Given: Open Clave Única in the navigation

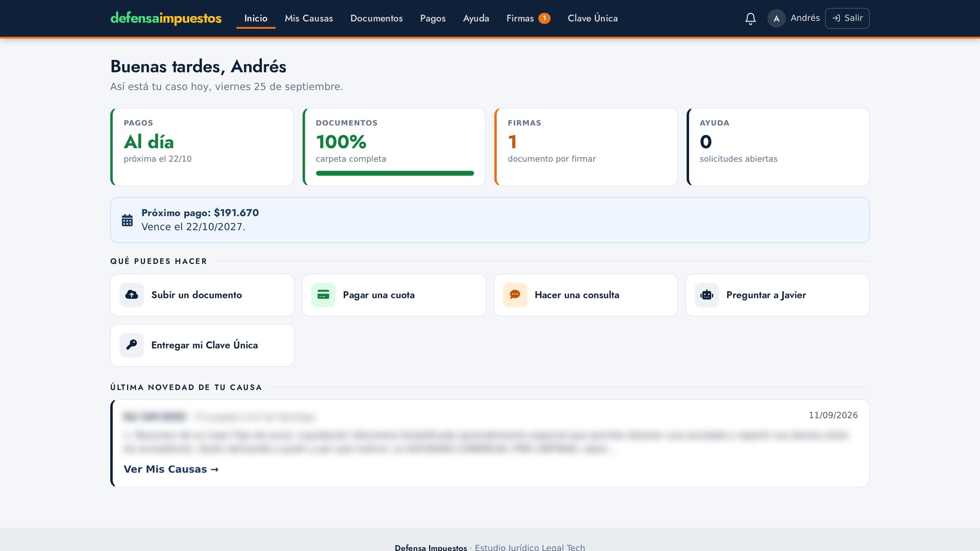Looking at the screenshot, I should (x=593, y=18).
